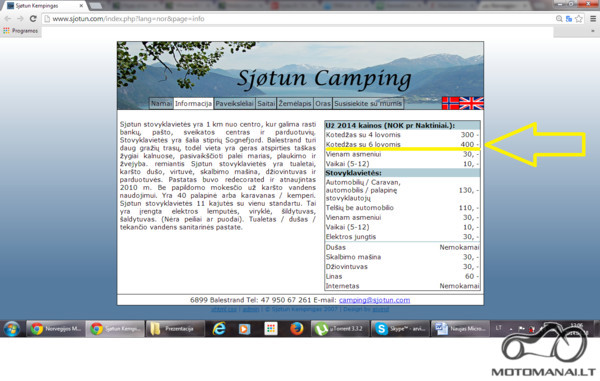600x381 pixels.
Task: Bookmark this page with the star icon
Action: coord(579,19)
